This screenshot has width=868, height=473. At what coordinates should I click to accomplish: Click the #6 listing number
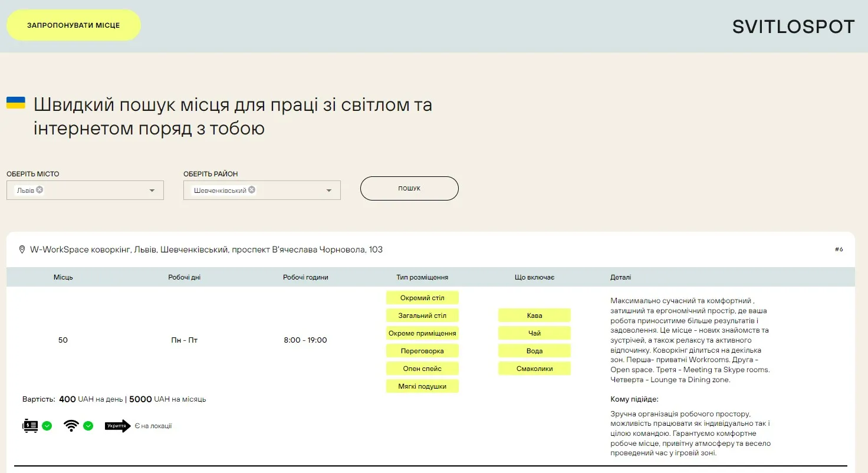pos(839,249)
